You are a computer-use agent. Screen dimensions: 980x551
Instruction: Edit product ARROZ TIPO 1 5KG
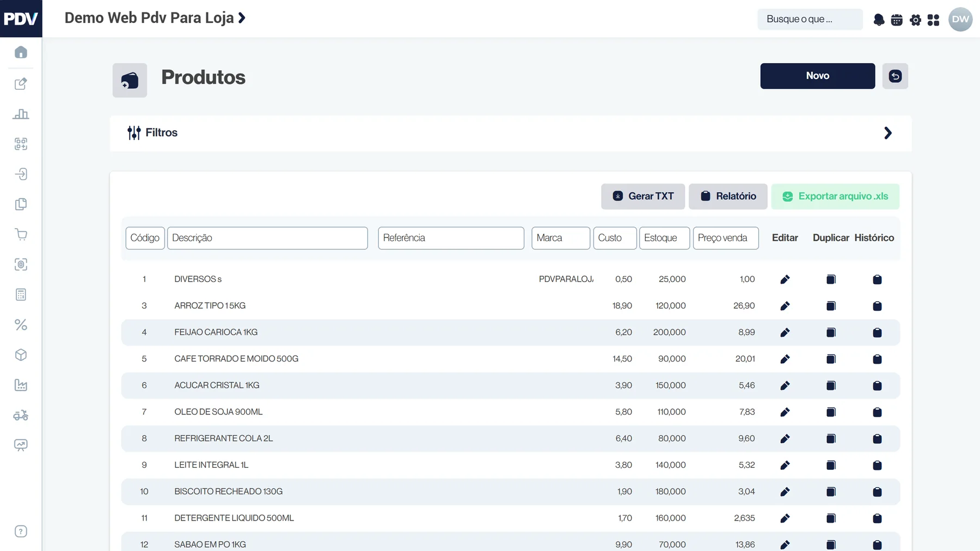pyautogui.click(x=785, y=306)
